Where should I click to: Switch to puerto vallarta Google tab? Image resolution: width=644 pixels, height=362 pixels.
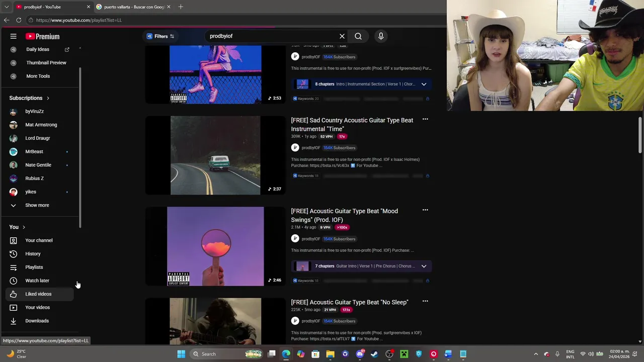[x=133, y=7]
